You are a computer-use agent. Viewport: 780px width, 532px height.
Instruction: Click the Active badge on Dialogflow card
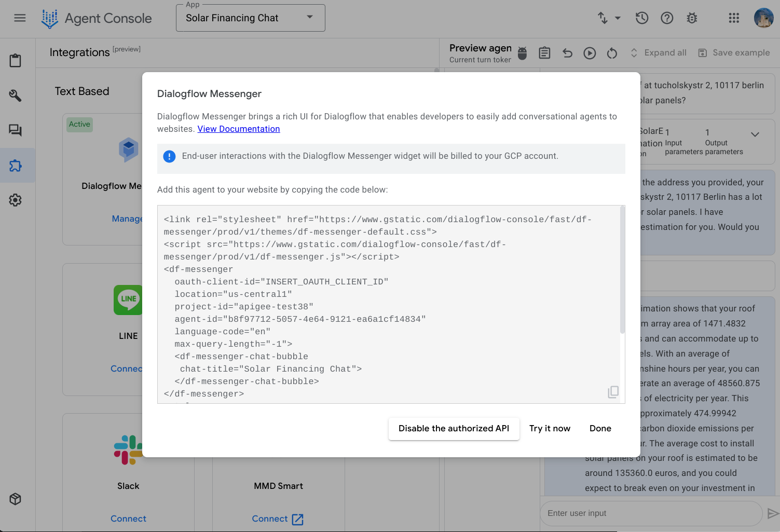[x=79, y=124]
